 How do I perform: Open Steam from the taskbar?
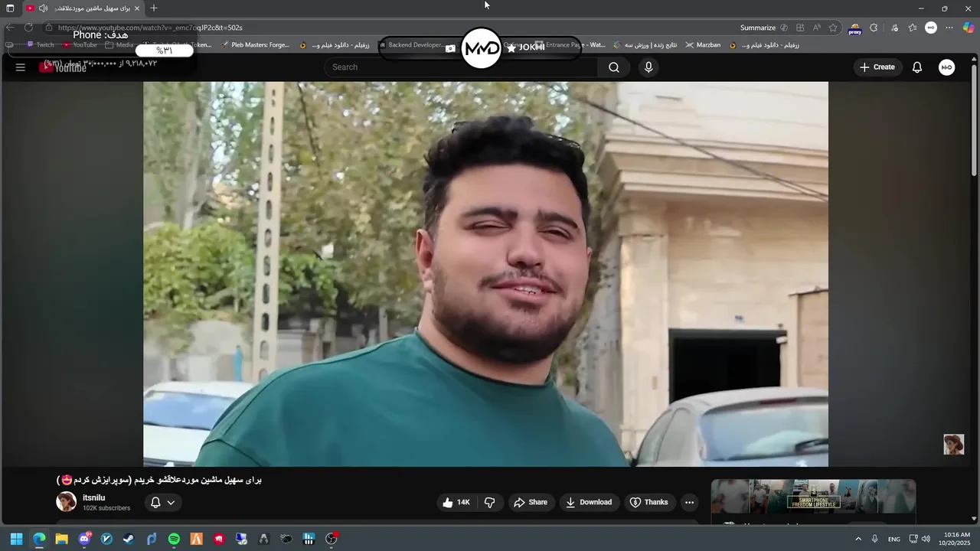tap(129, 539)
